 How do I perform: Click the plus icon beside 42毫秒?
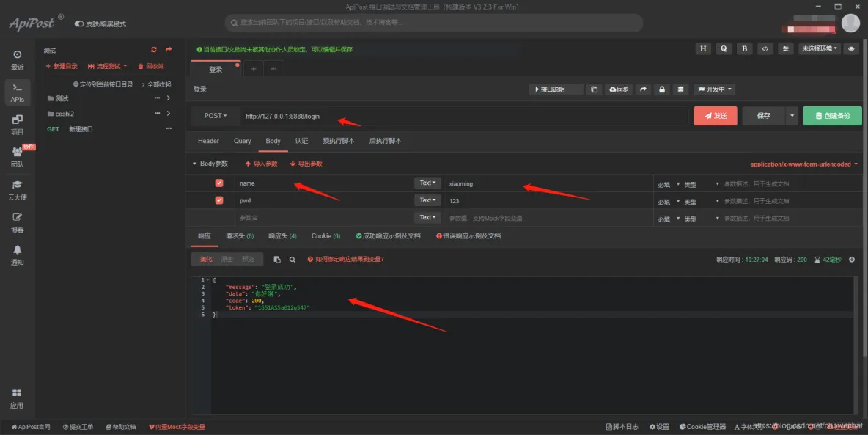point(851,260)
